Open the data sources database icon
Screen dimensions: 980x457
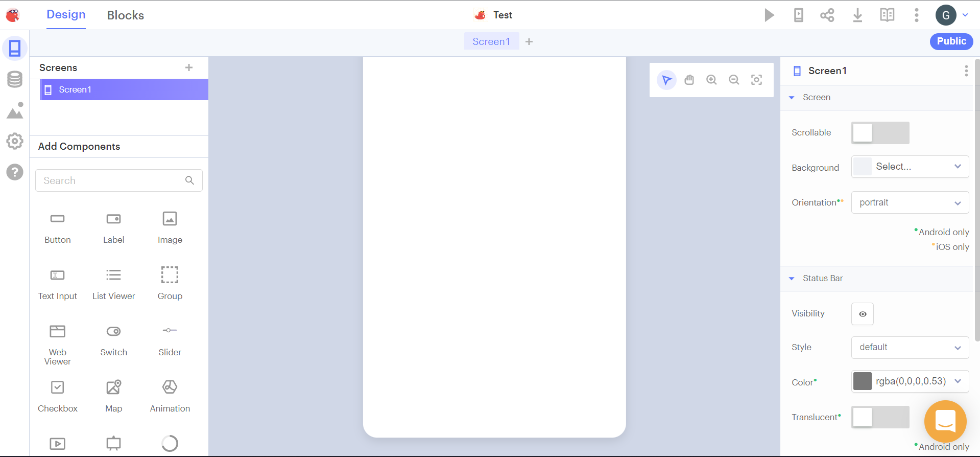(x=15, y=79)
